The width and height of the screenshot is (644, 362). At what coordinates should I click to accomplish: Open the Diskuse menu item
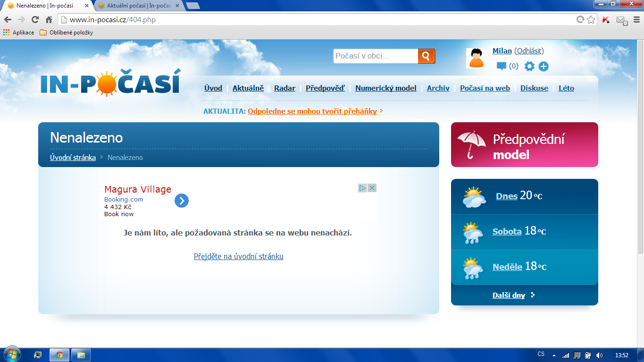(x=535, y=88)
